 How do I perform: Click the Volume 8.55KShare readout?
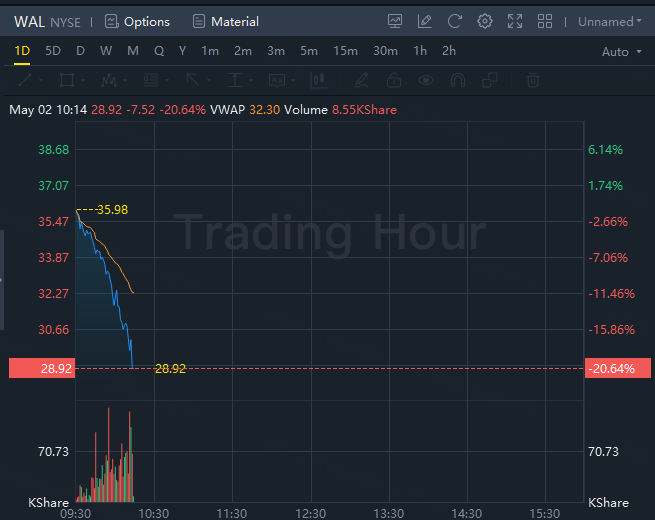340,110
